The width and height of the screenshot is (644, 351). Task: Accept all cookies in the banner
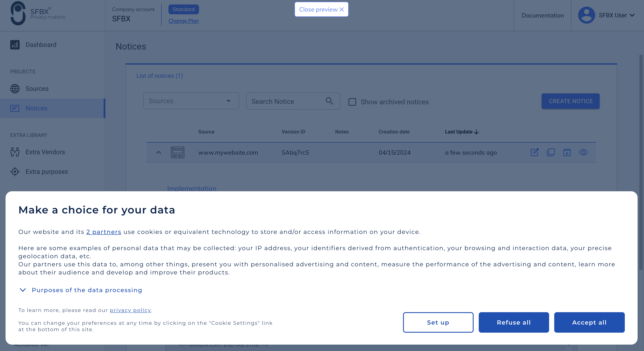tap(589, 322)
